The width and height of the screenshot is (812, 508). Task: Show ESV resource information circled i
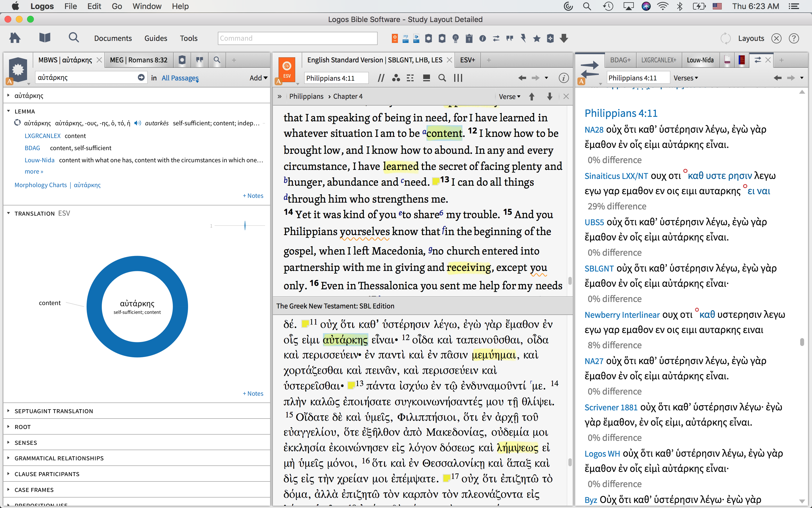[564, 78]
